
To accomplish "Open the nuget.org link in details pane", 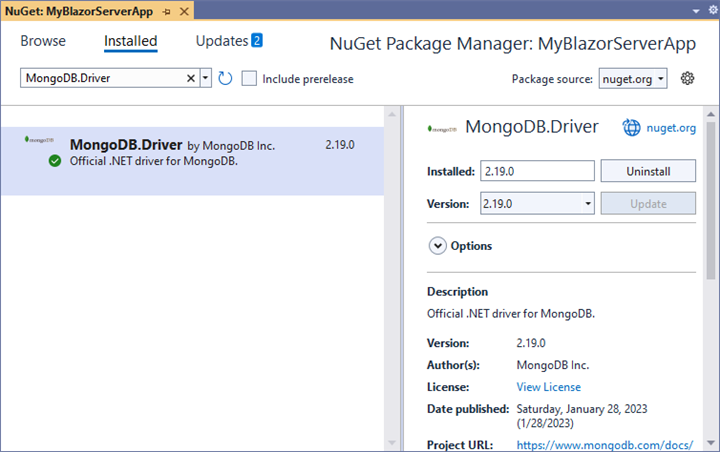I will [671, 128].
